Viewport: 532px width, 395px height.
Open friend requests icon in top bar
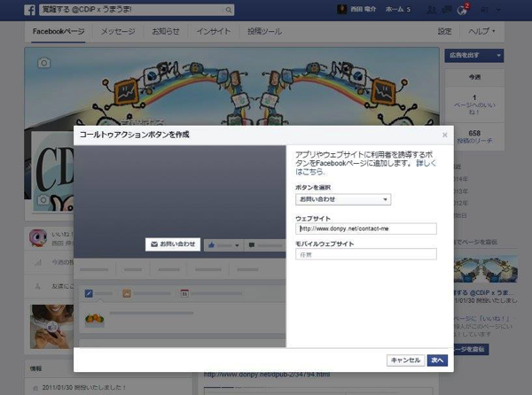click(431, 10)
